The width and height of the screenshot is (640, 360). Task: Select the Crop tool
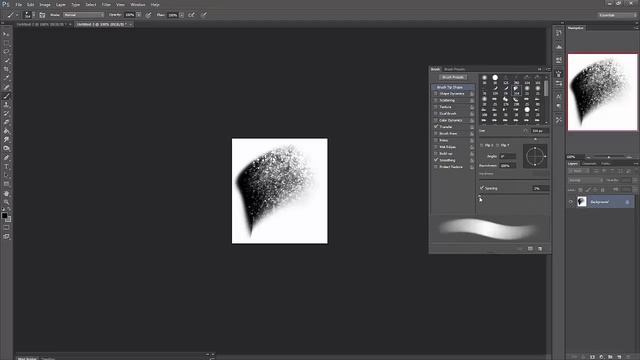point(6,69)
